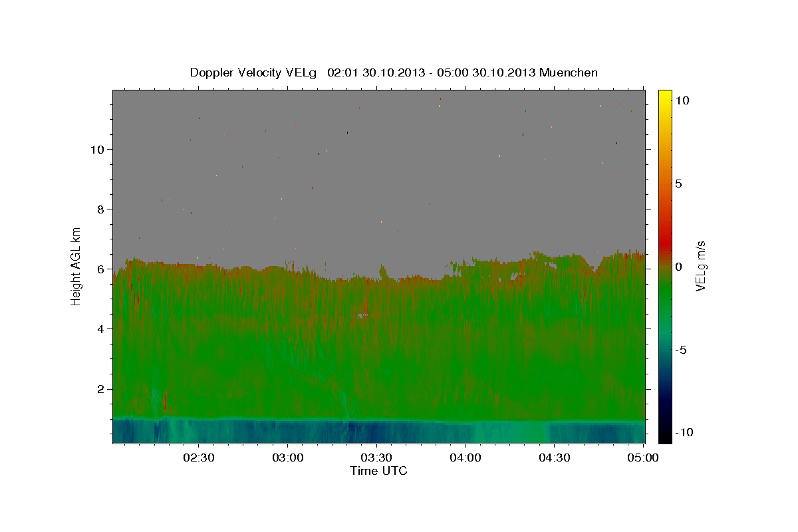This screenshot has height=532, width=798.
Task: Click the '03:30' time axis label
Action: [377, 458]
